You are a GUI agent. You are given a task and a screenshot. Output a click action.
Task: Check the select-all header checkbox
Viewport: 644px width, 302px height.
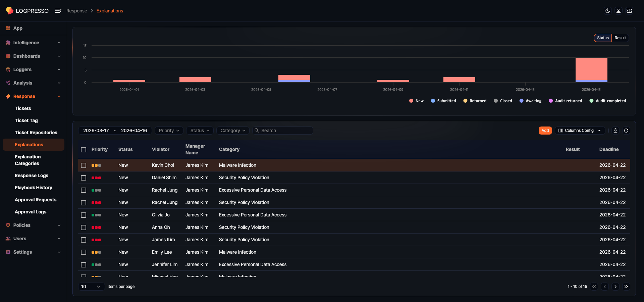point(84,150)
